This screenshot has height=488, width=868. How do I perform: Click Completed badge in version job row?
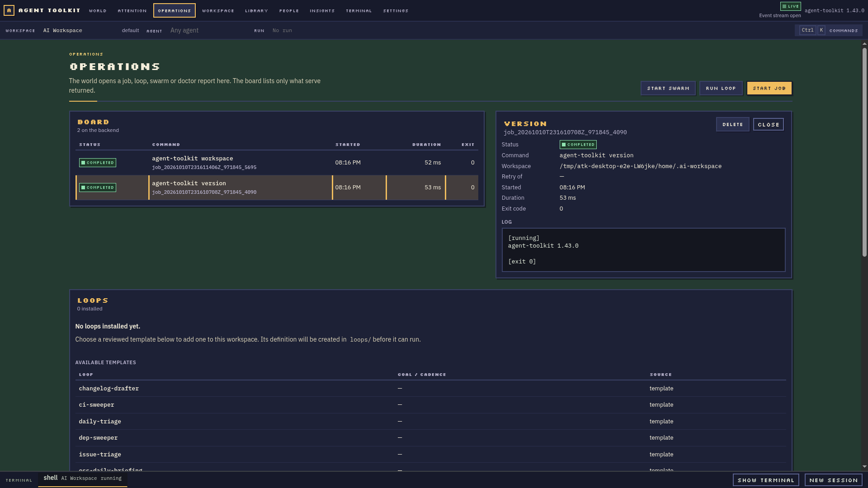pyautogui.click(x=98, y=188)
